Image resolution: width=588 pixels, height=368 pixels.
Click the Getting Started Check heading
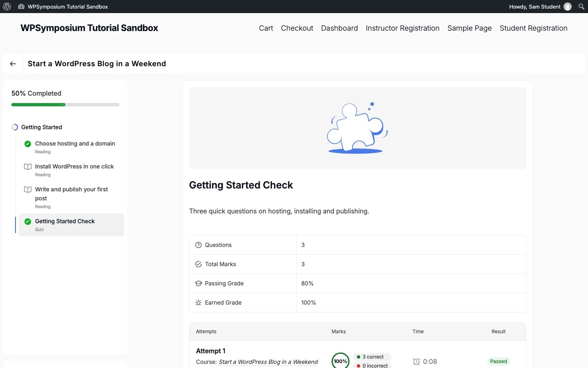click(x=241, y=185)
